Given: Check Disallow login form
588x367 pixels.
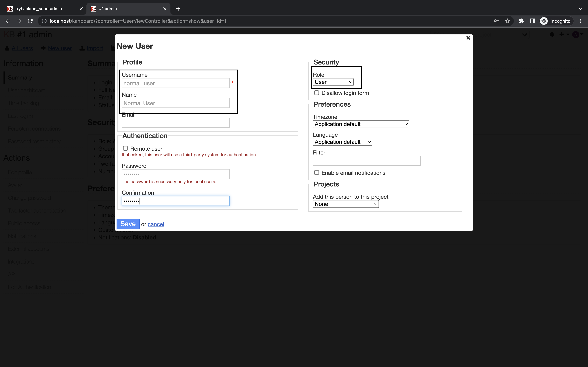Looking at the screenshot, I should [x=316, y=92].
